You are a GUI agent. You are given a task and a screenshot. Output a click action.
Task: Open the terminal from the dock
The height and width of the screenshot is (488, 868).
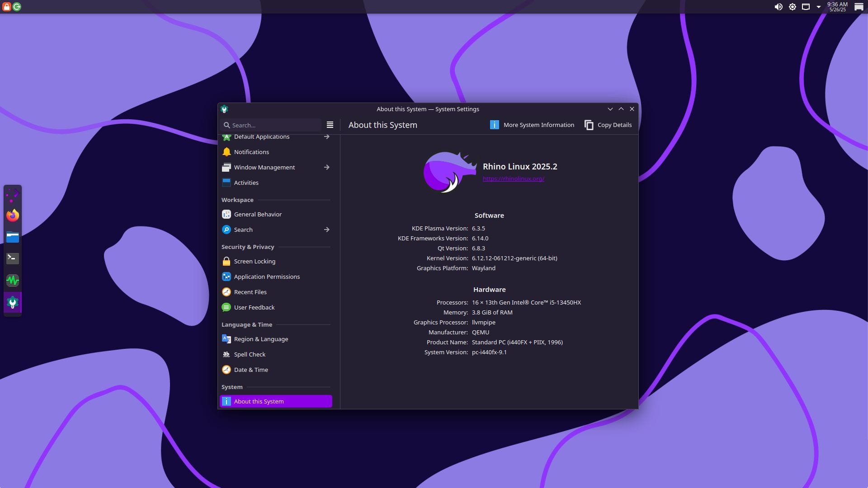13,258
